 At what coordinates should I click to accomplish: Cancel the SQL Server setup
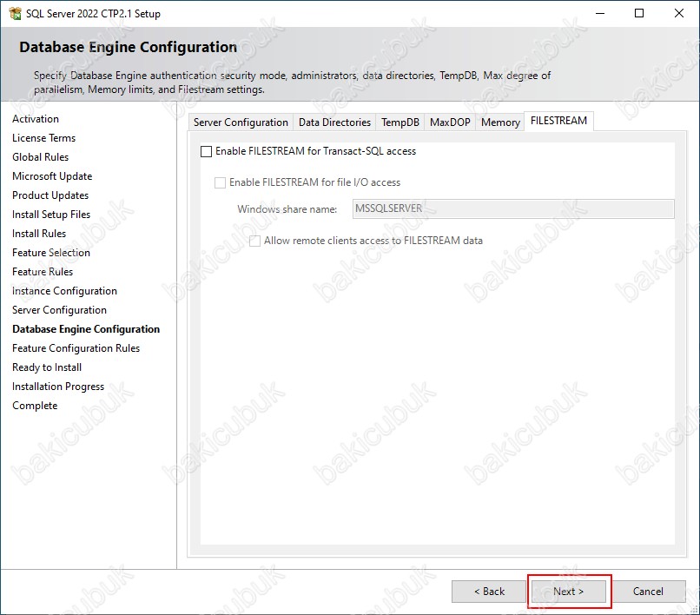(x=648, y=592)
